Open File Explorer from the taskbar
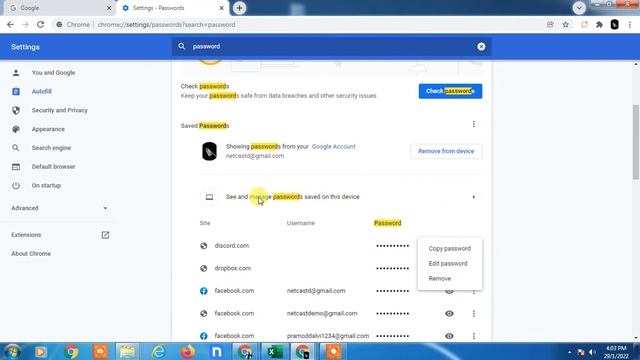The image size is (640, 360). coord(127,351)
